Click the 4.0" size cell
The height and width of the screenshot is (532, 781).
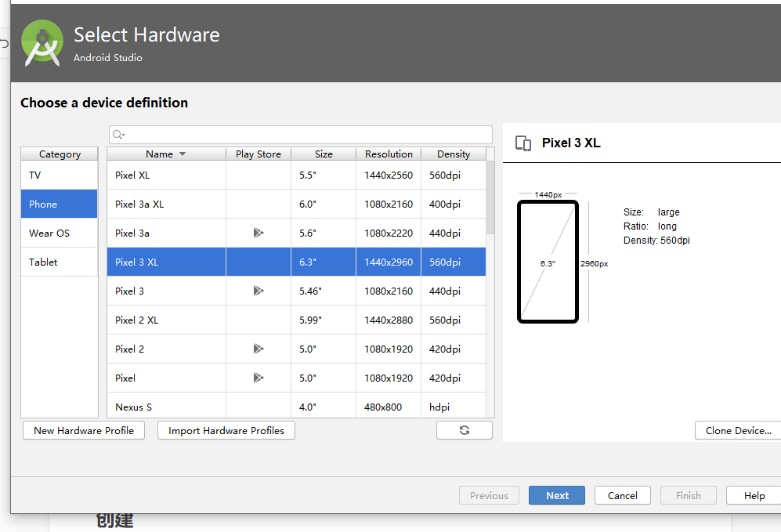[324, 407]
